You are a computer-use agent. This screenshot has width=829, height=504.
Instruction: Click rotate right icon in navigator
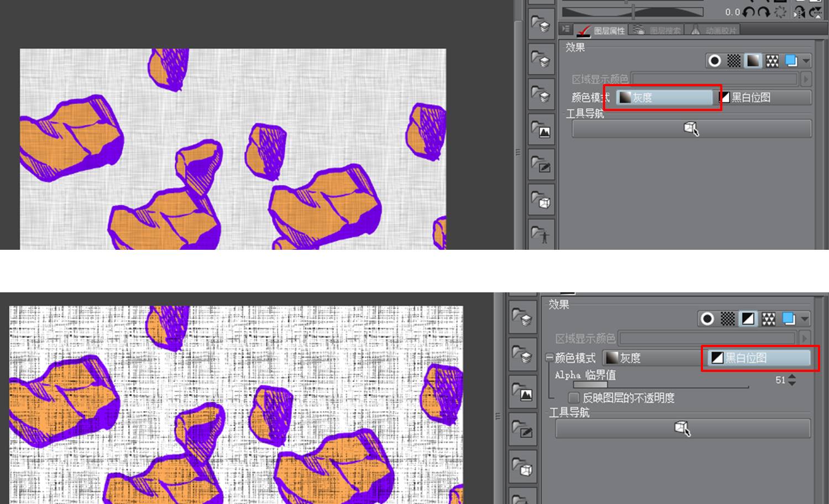764,12
